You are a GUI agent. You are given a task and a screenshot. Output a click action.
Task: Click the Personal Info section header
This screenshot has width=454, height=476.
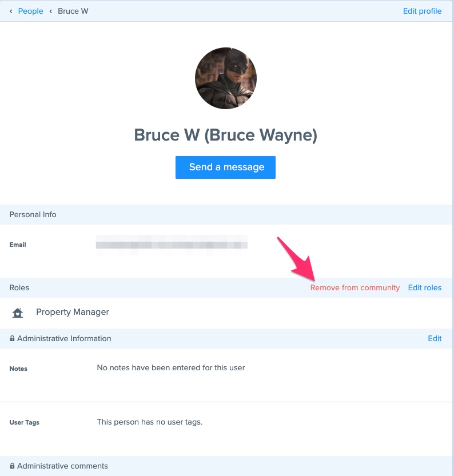pos(226,215)
